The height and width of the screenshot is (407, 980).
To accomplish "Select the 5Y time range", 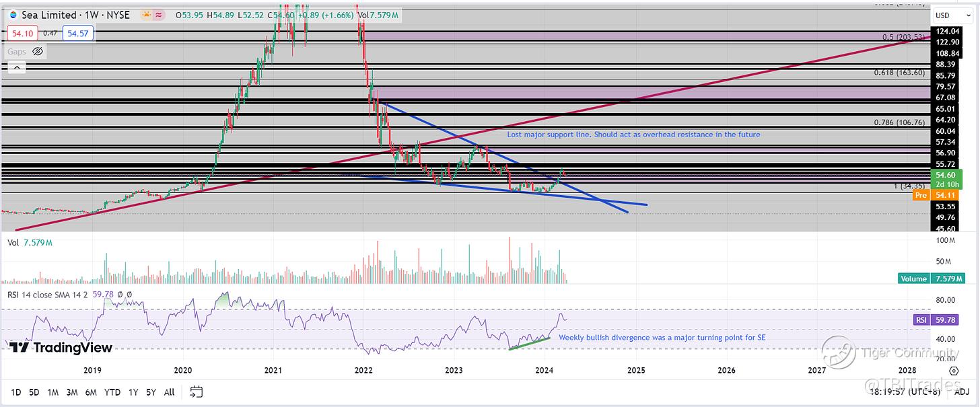I will 151,392.
